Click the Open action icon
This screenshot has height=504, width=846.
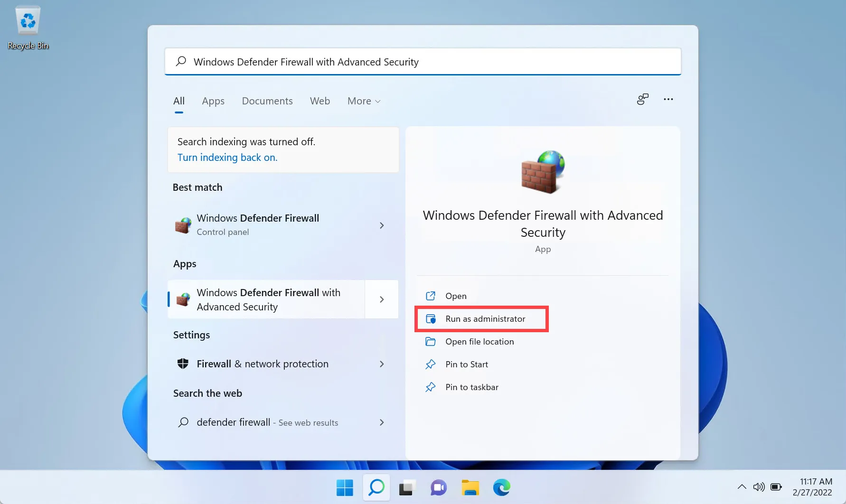431,296
